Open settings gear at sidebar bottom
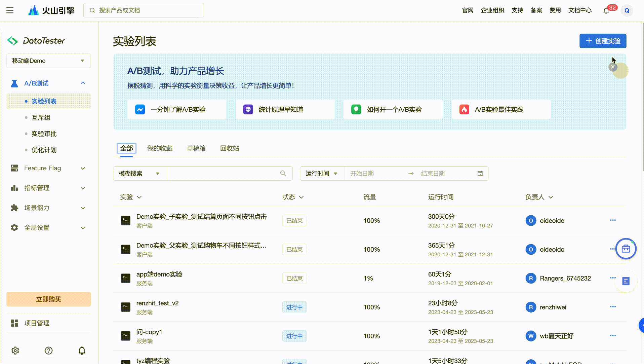Image resolution: width=644 pixels, height=364 pixels. (x=15, y=351)
